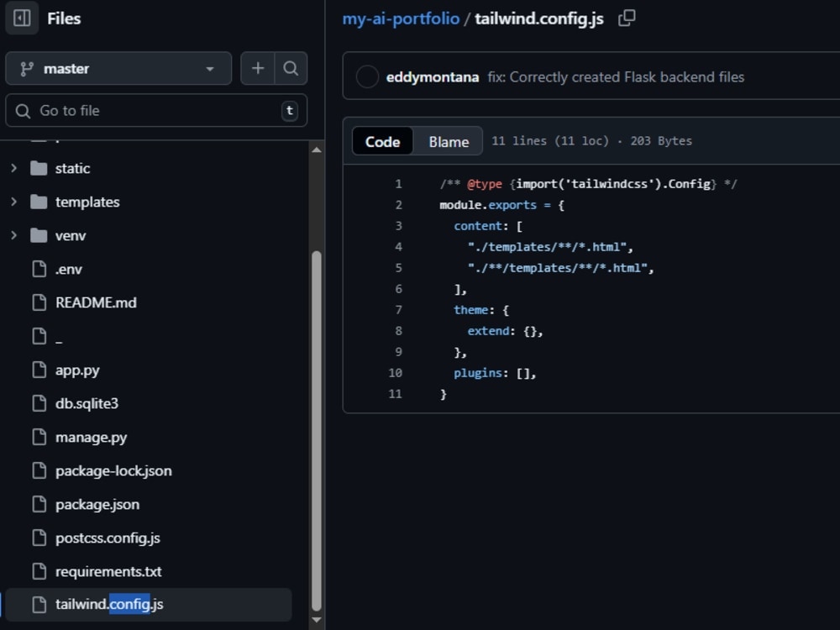Click the file tree scrollbar thumb
Viewport: 840px width, 630px height.
coord(317,431)
